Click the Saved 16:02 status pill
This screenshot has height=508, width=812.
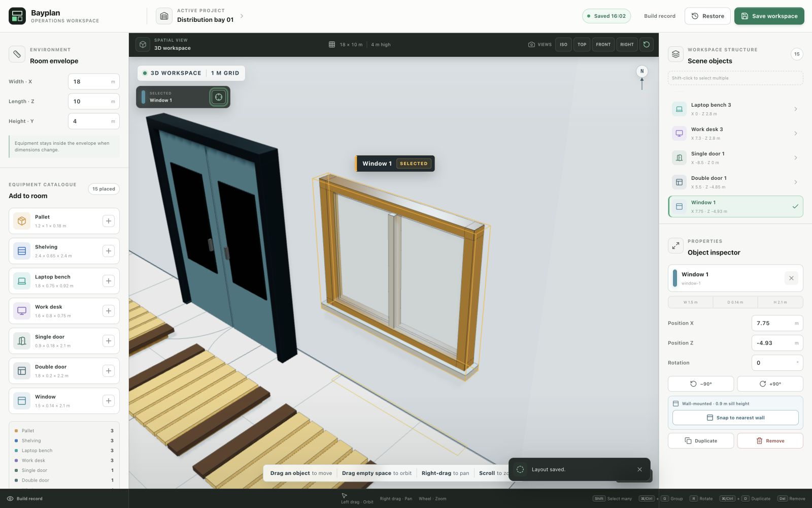pos(606,16)
